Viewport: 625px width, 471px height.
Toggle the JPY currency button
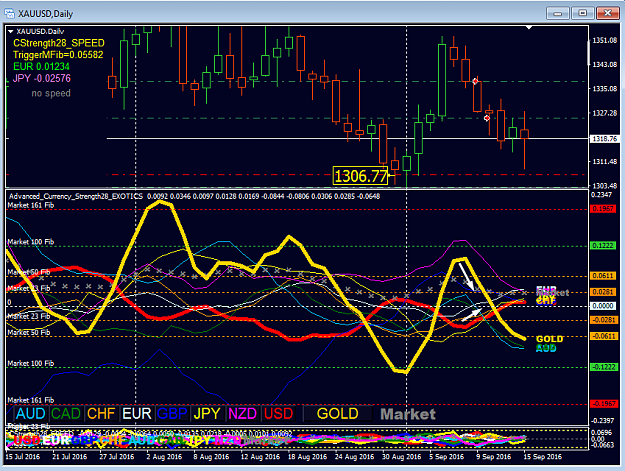tap(207, 414)
